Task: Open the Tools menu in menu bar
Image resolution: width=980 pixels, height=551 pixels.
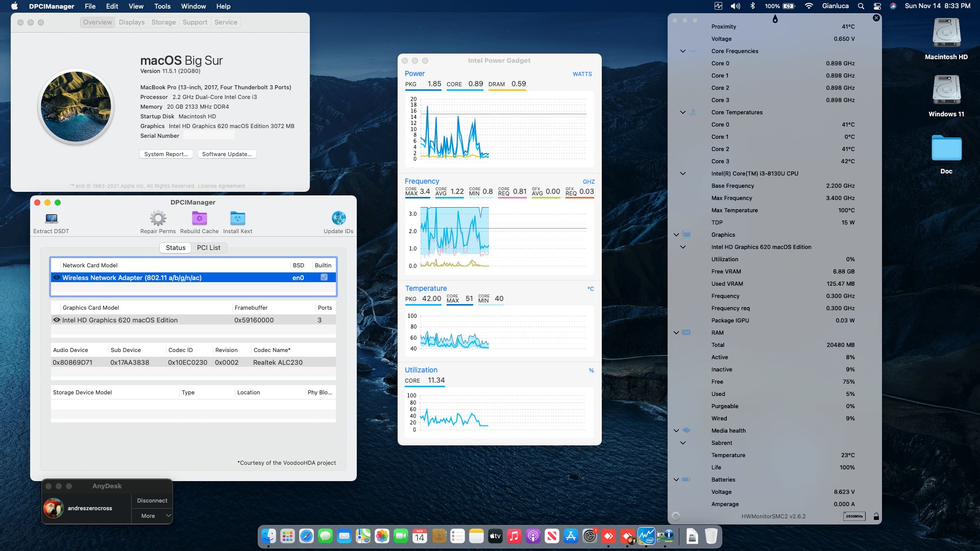Action: [162, 6]
